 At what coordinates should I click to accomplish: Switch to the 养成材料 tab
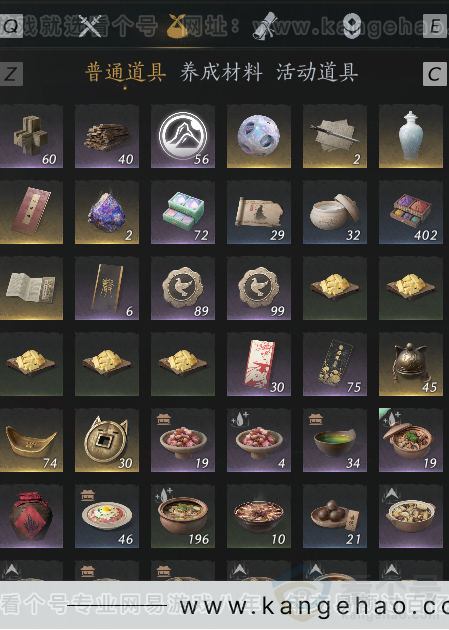pos(221,73)
